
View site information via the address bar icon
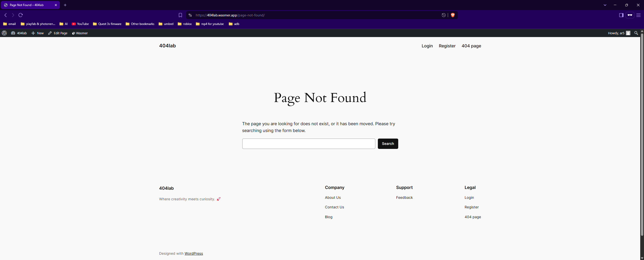point(190,15)
